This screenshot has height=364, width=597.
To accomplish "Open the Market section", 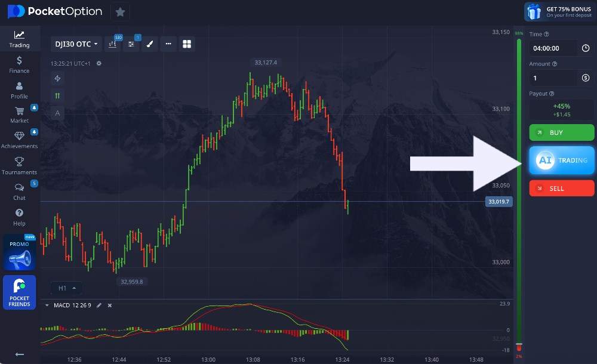I will (19, 115).
